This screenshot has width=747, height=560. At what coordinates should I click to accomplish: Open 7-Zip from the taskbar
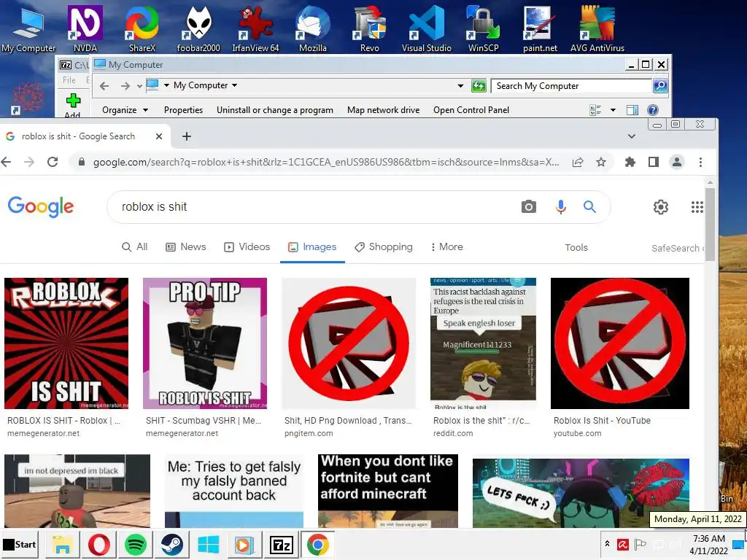pyautogui.click(x=281, y=544)
